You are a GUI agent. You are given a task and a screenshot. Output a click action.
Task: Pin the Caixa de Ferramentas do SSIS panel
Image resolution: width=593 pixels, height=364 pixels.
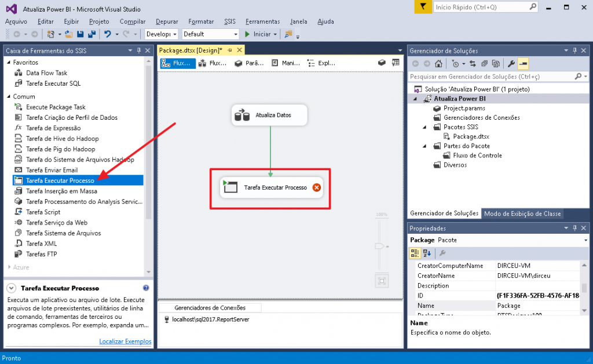(x=139, y=50)
